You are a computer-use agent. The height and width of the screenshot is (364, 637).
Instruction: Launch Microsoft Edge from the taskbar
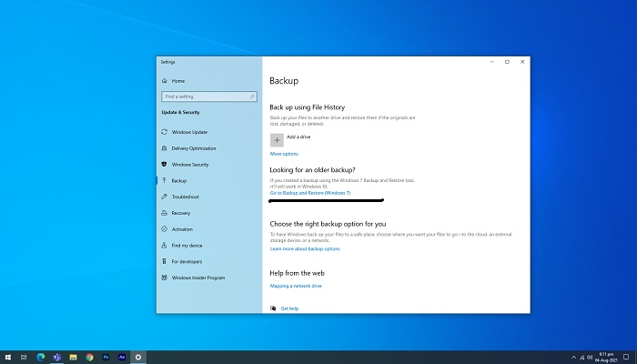[41, 358]
